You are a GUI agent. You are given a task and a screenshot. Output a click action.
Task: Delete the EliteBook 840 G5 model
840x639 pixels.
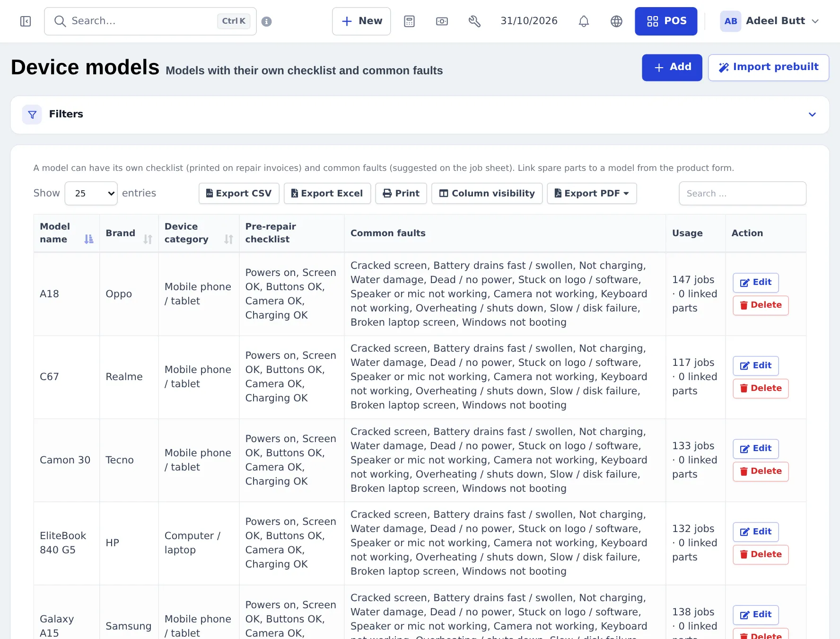click(761, 554)
